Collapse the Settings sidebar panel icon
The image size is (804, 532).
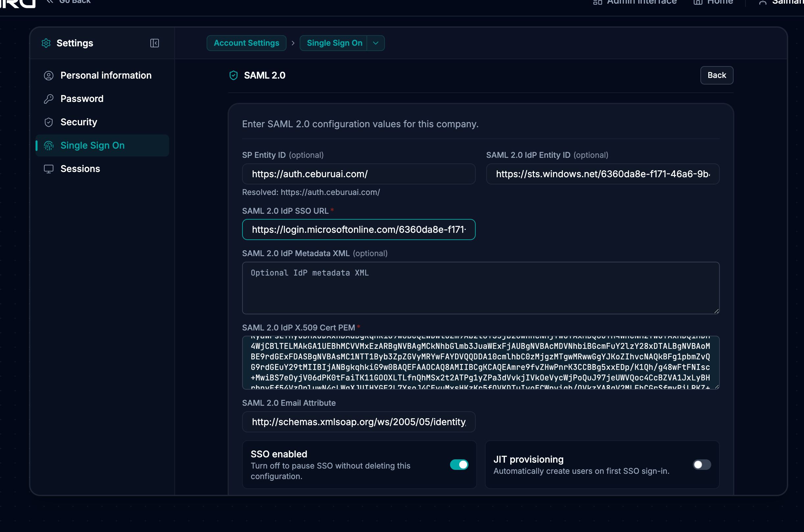pos(154,43)
